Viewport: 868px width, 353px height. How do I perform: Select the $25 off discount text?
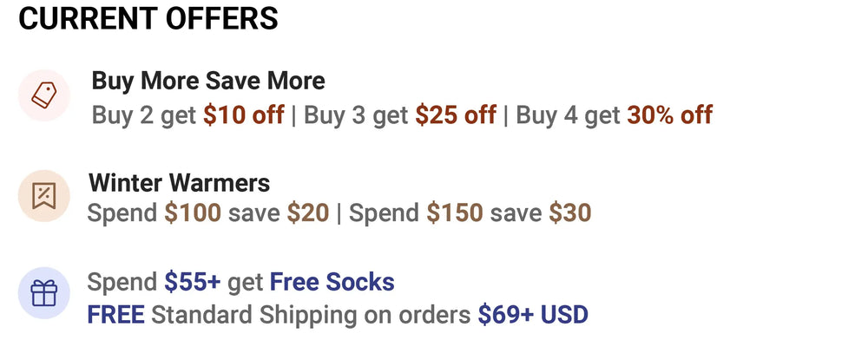[456, 114]
